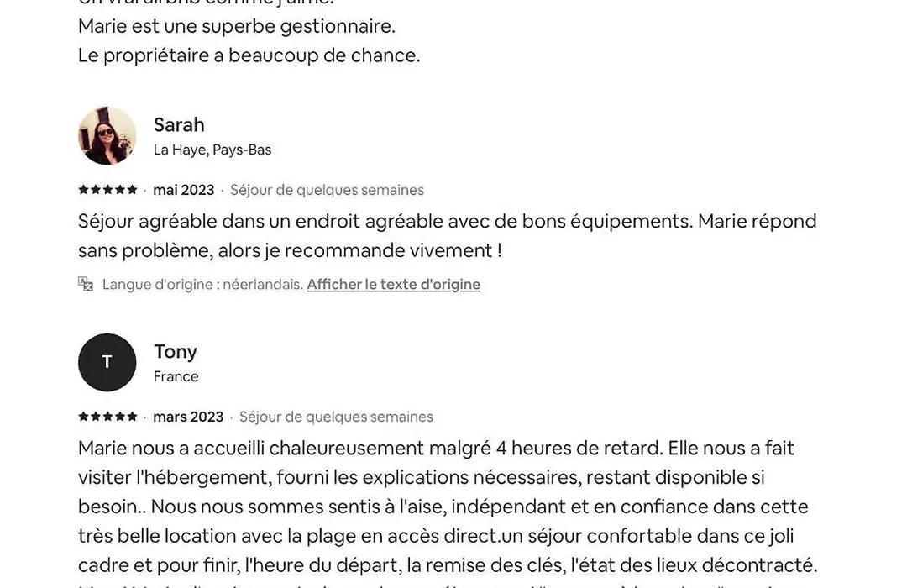This screenshot has width=907, height=588.
Task: Click Tony's dark avatar circle
Action: click(107, 362)
